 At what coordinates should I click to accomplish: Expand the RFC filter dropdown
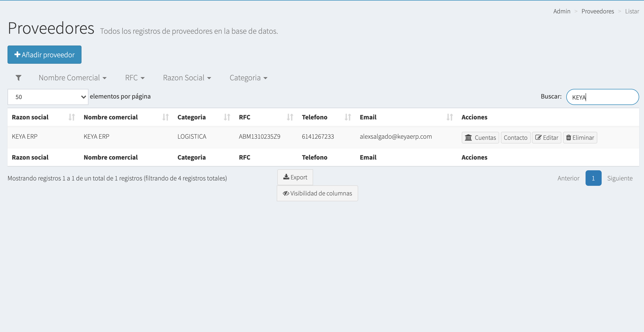[x=135, y=78]
